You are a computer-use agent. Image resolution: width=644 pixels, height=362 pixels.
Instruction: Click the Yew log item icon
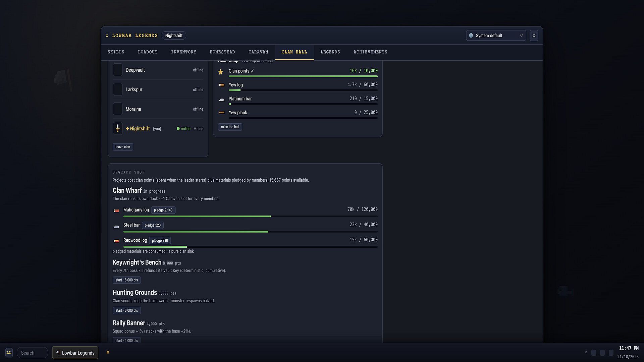222,85
